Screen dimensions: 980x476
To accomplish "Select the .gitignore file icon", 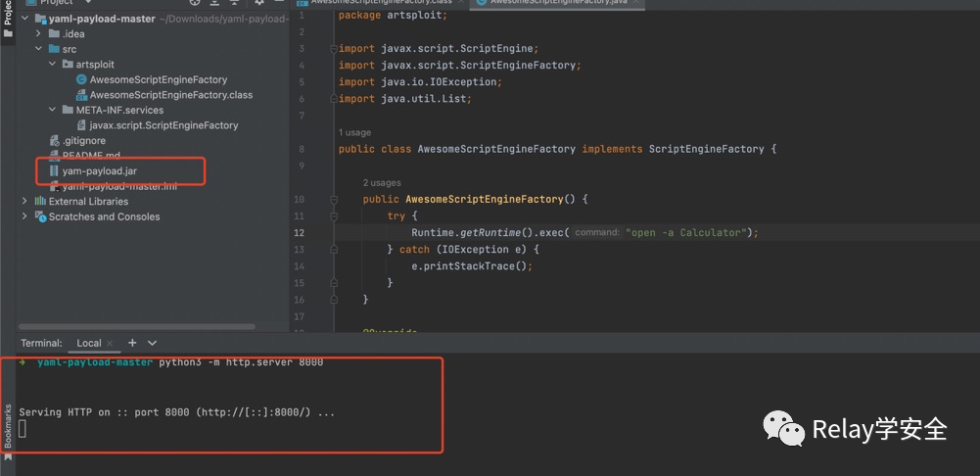I will [55, 141].
